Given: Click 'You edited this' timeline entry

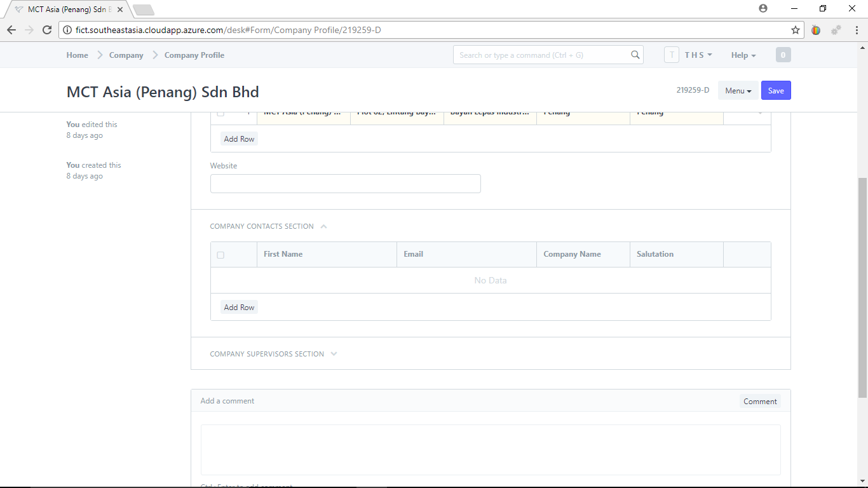Looking at the screenshot, I should tap(92, 130).
